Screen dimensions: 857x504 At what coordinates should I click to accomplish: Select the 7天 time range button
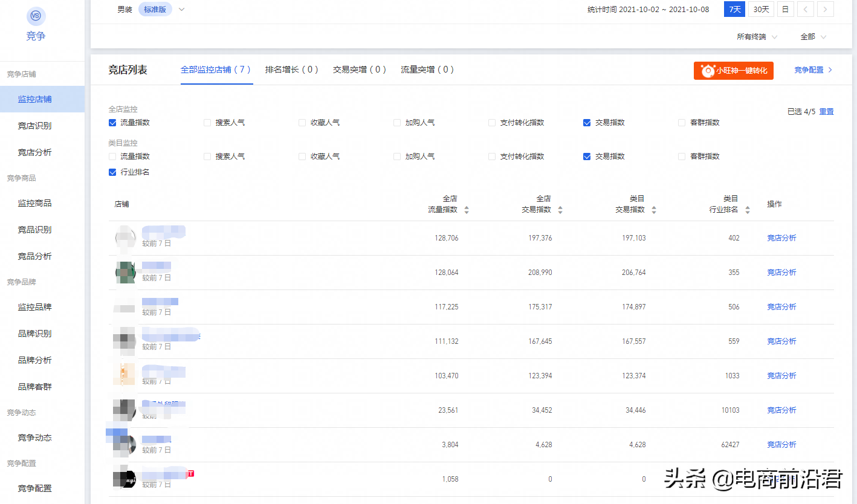click(734, 9)
